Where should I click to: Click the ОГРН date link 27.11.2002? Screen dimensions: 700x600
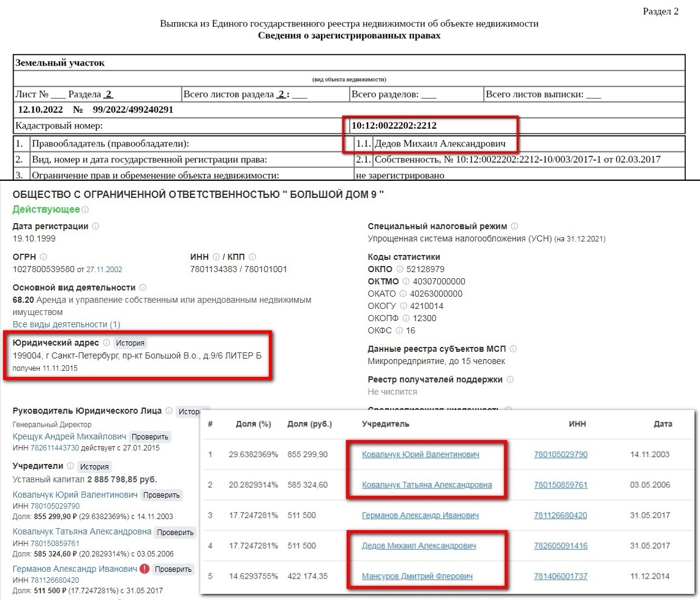(104, 269)
